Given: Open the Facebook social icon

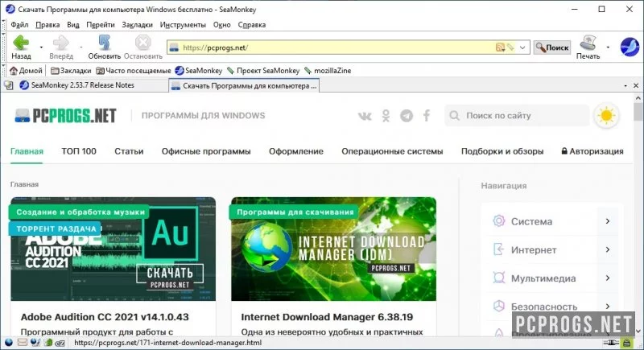Looking at the screenshot, I should [x=427, y=116].
